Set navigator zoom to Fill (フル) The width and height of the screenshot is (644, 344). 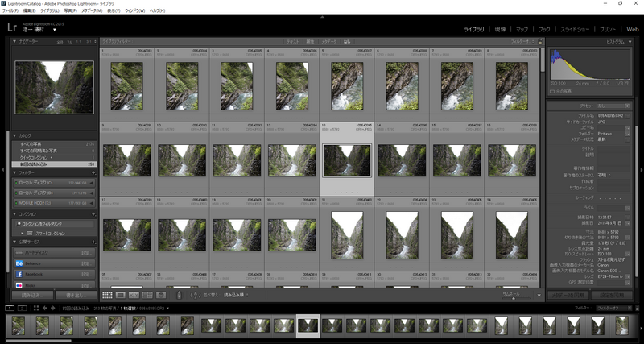point(69,42)
